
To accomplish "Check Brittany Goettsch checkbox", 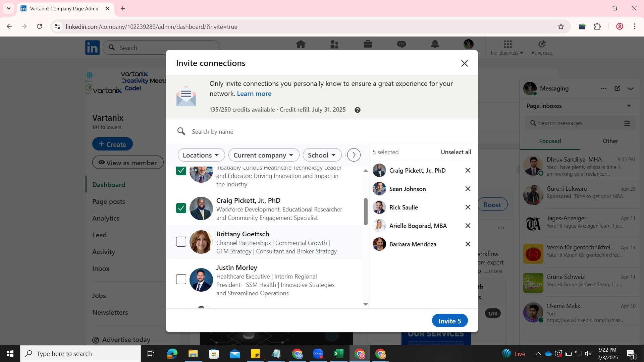I will click(181, 242).
